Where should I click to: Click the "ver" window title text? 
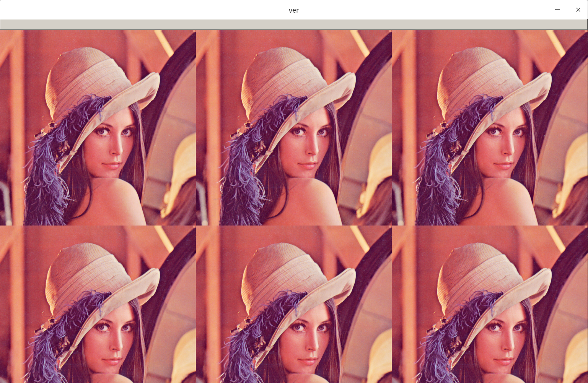(x=293, y=10)
